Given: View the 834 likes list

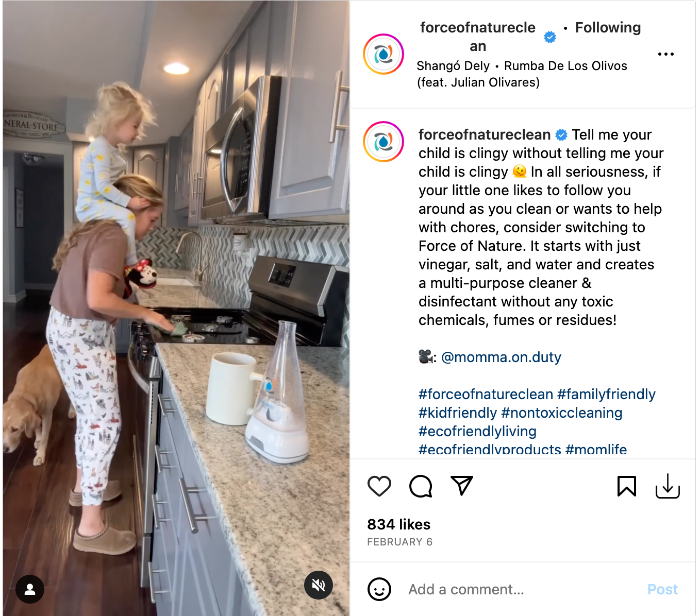Looking at the screenshot, I should click(x=398, y=524).
